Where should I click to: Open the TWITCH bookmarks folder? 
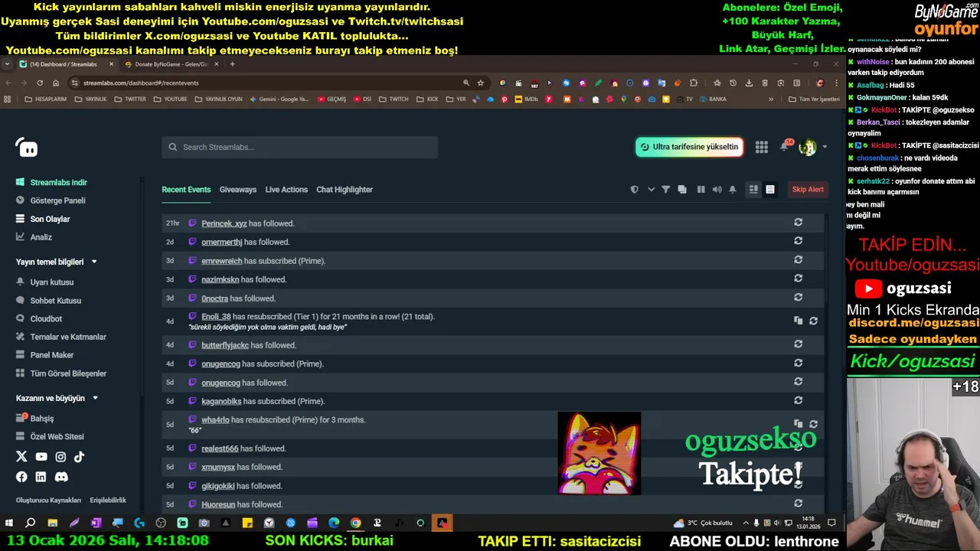394,99
